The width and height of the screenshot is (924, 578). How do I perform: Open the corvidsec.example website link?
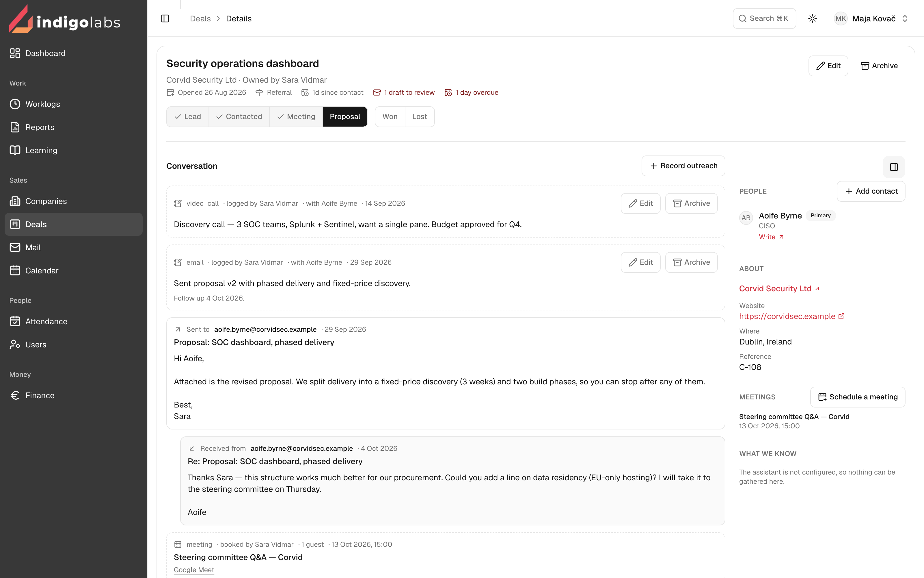tap(791, 316)
